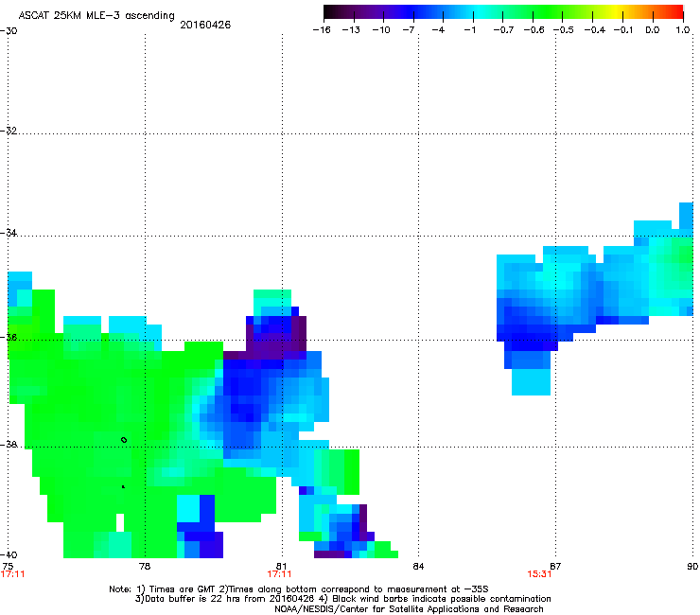Click the longitude label 84
This screenshot has width=700, height=615.
click(418, 567)
